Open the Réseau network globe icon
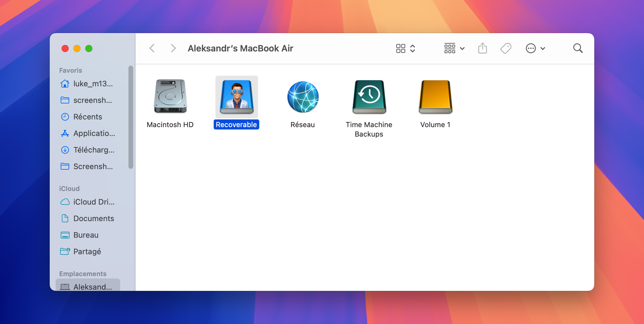 [x=303, y=97]
